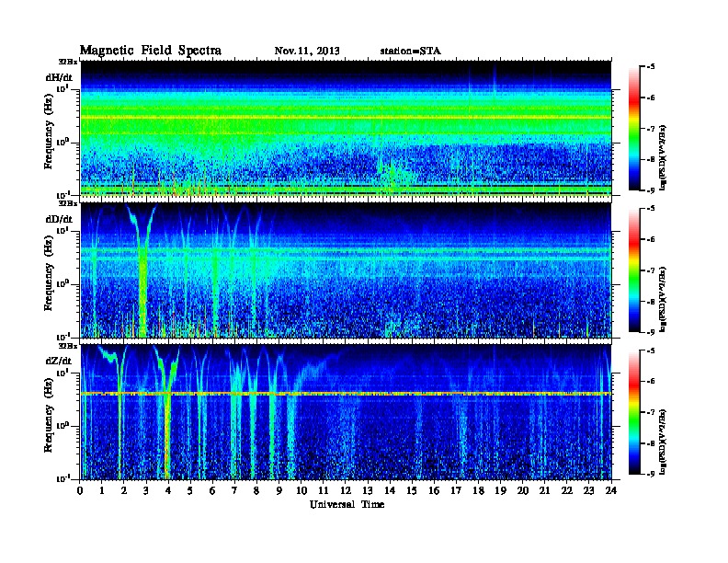Click the 32Hz label above dZ/dt panel
Screen dimensions: 728x563
pos(68,346)
